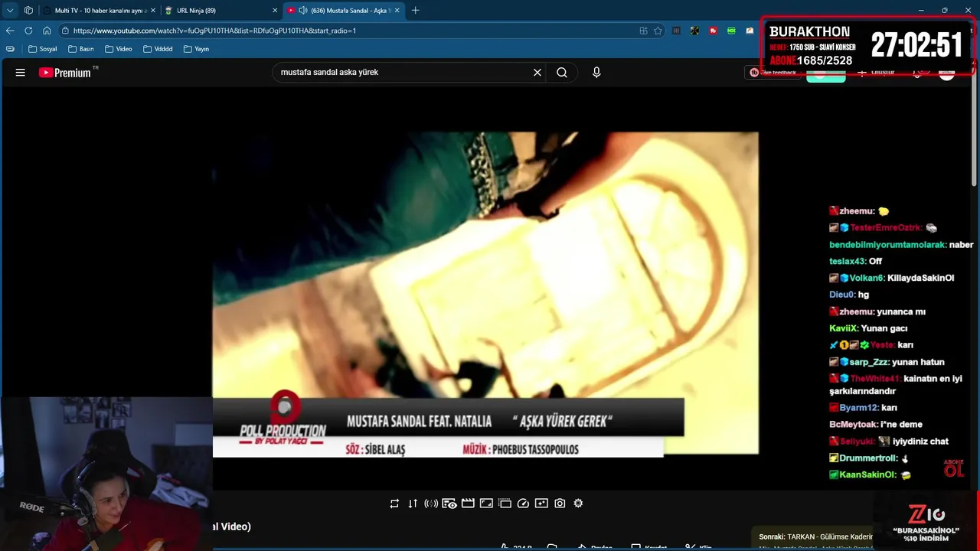The height and width of the screenshot is (551, 980).
Task: Clear the search text with X
Action: point(537,73)
